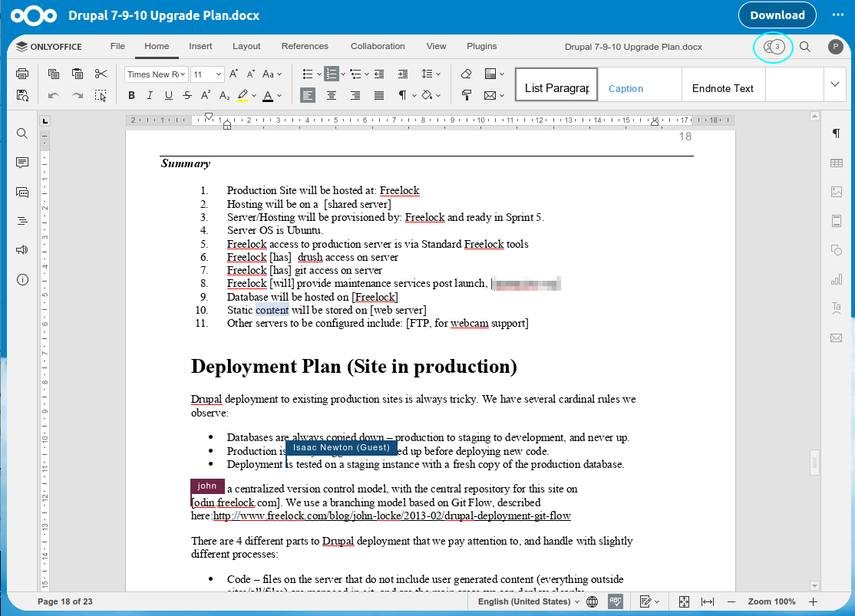The width and height of the screenshot is (855, 616).
Task: Click the Save icon in the toolbar
Action: [x=22, y=95]
